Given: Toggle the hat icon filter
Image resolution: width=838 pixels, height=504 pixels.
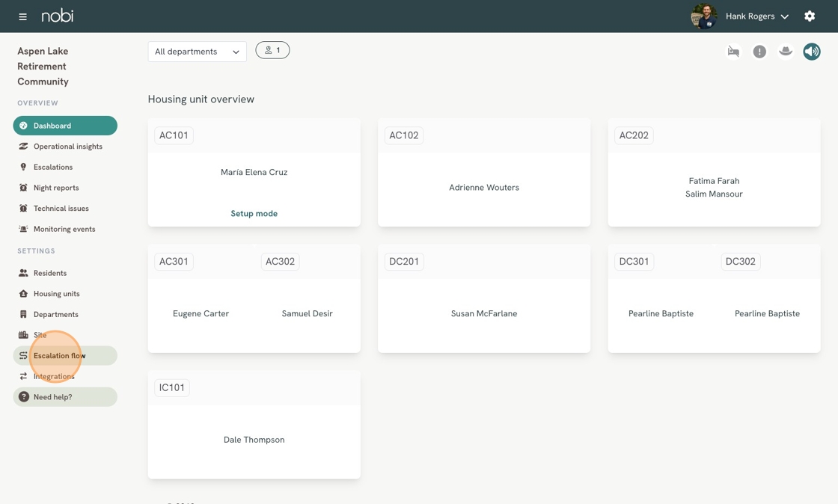Looking at the screenshot, I should point(785,52).
